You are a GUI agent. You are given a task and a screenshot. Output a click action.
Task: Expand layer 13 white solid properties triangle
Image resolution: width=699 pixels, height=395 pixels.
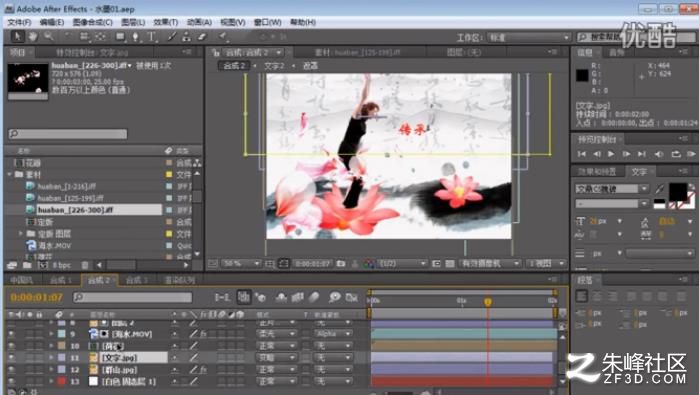click(x=51, y=382)
